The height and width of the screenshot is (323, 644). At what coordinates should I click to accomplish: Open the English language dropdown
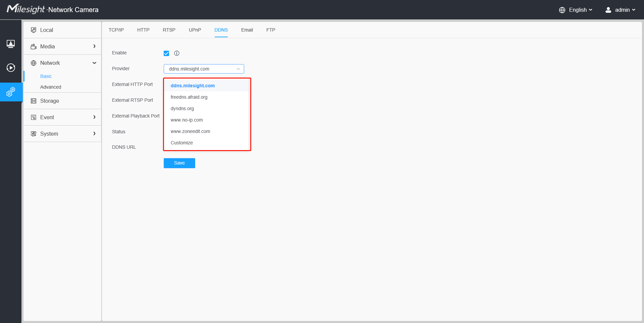[x=580, y=10]
